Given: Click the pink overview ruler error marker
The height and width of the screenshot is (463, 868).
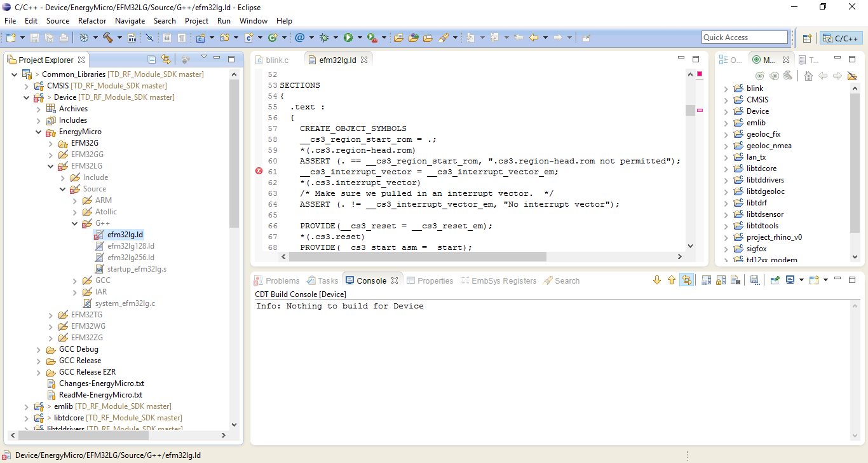Looking at the screenshot, I should pyautogui.click(x=700, y=110).
